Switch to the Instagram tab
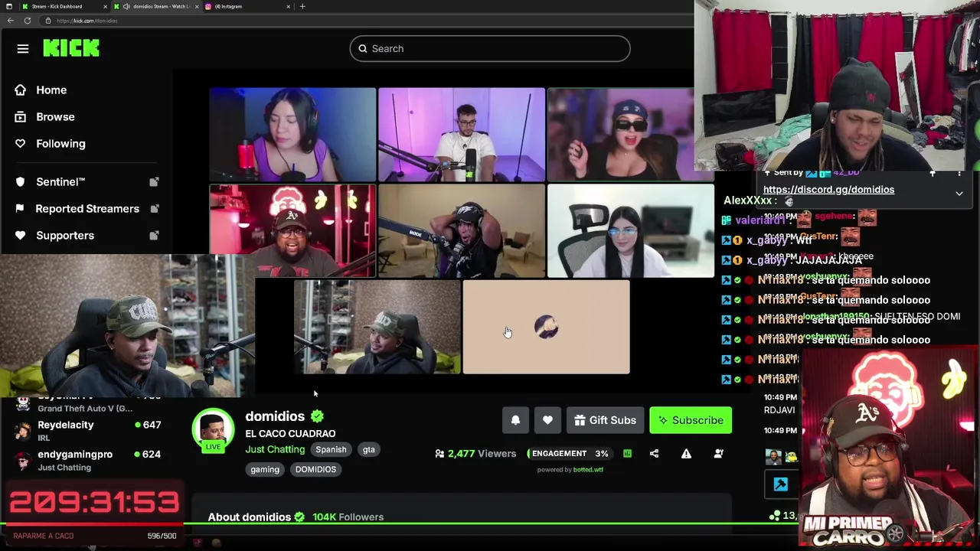This screenshot has height=551, width=980. (x=247, y=6)
